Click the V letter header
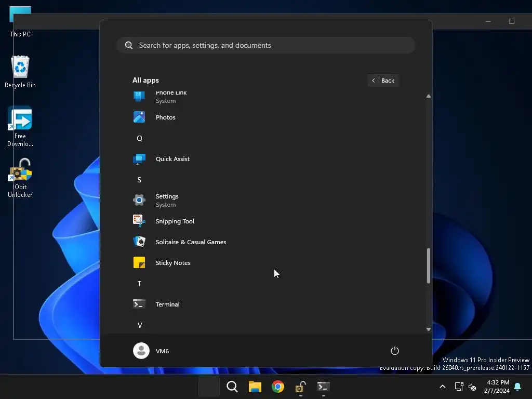 (x=139, y=325)
